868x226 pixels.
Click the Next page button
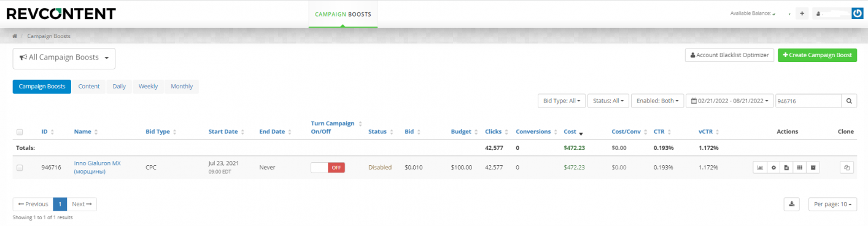pos(81,204)
